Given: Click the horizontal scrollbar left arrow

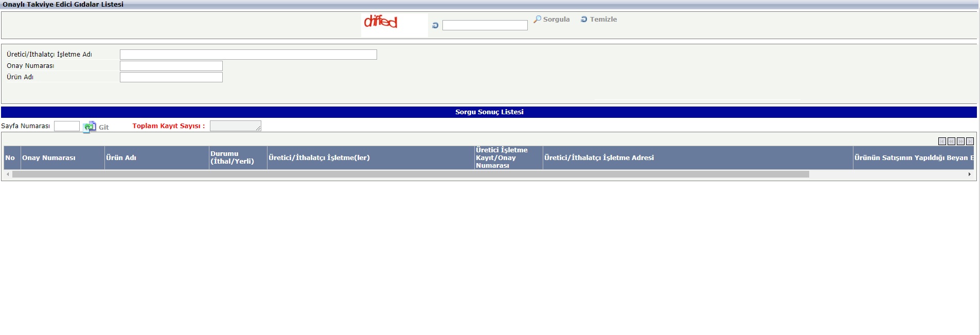Looking at the screenshot, I should pyautogui.click(x=8, y=174).
